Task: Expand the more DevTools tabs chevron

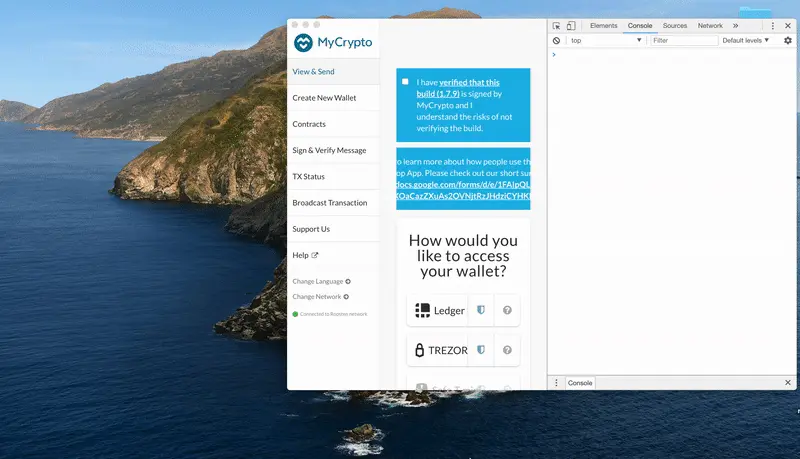Action: [x=735, y=26]
